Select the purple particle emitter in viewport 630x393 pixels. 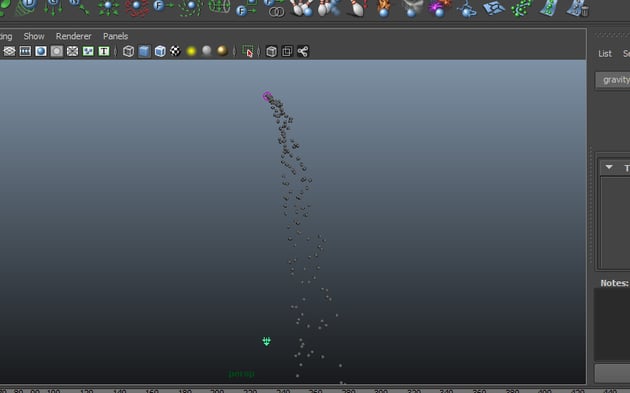point(267,96)
